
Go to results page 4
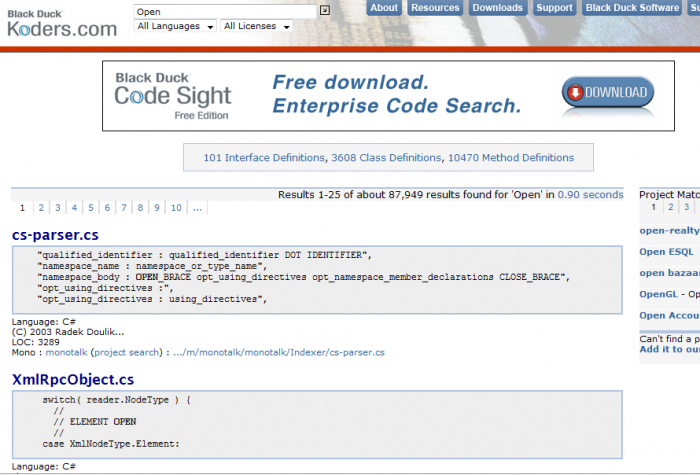74,208
